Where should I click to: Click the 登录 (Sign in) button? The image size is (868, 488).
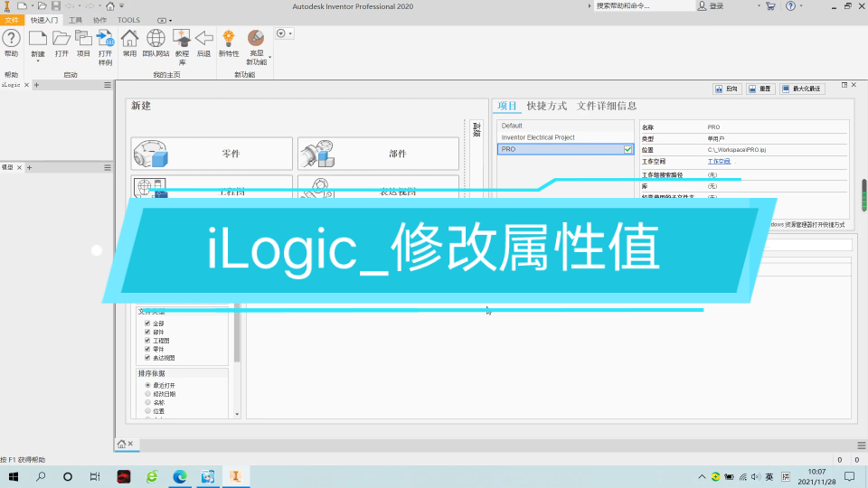(x=711, y=6)
